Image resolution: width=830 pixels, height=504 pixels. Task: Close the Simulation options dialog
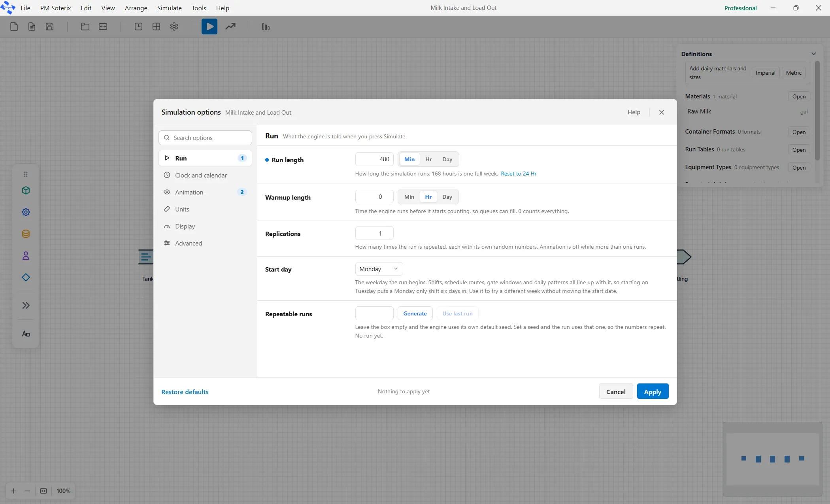tap(662, 112)
